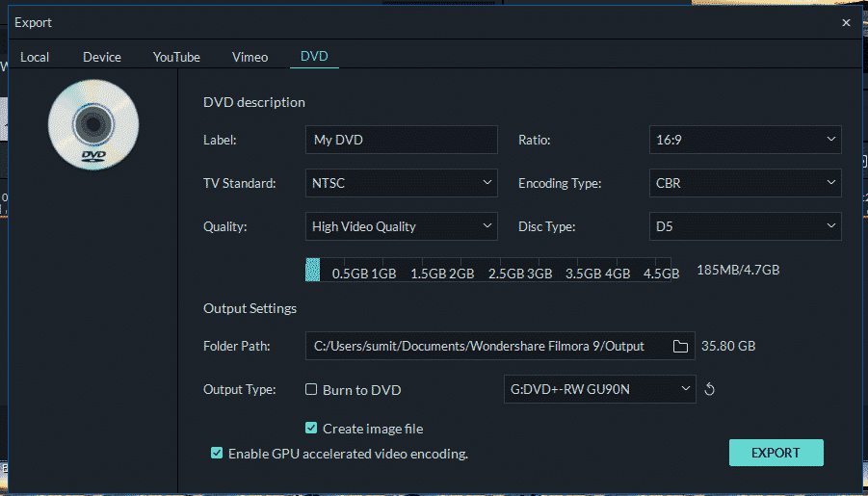Expand the Quality dropdown
The image size is (868, 496).
(x=402, y=226)
